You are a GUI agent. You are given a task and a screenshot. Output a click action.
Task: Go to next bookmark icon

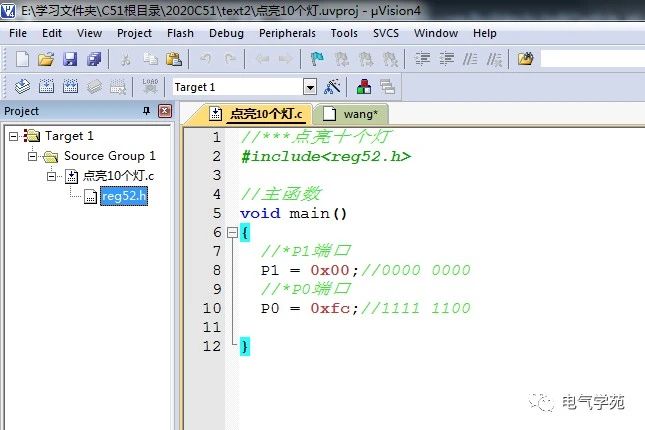366,59
